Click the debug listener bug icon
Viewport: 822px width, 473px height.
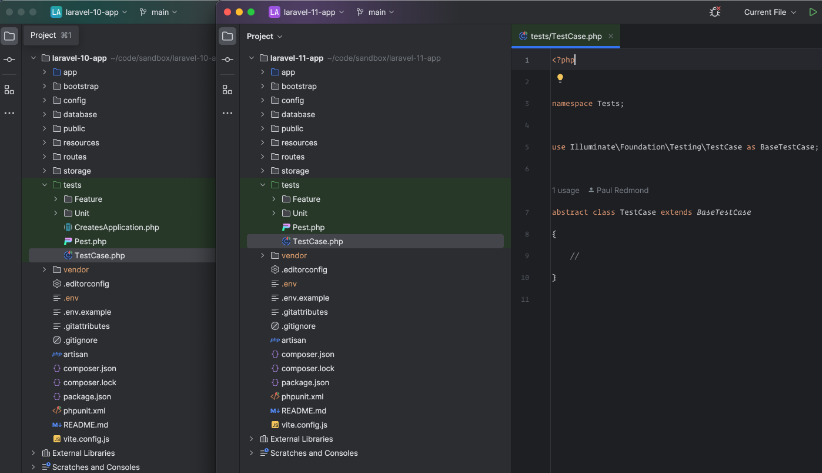[x=715, y=12]
